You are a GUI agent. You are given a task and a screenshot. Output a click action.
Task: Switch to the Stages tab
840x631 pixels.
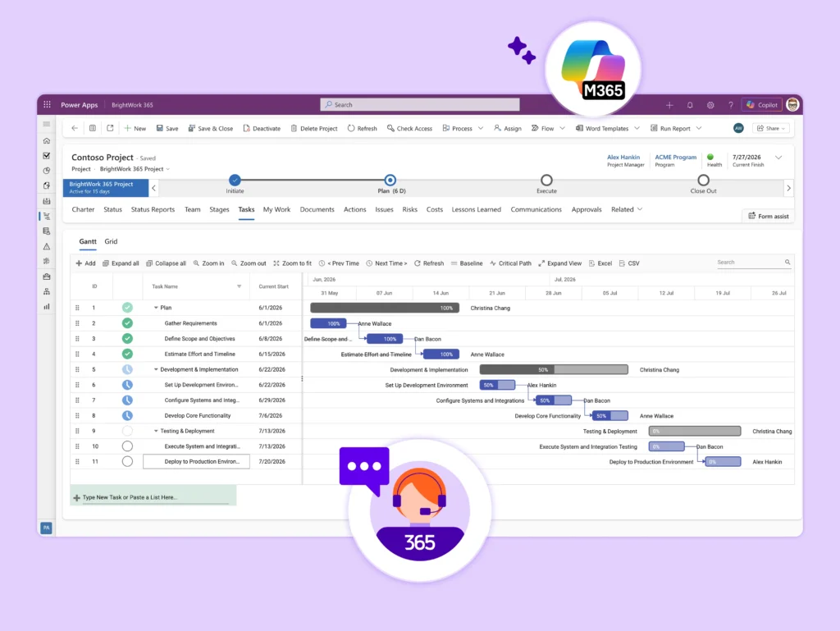point(219,209)
